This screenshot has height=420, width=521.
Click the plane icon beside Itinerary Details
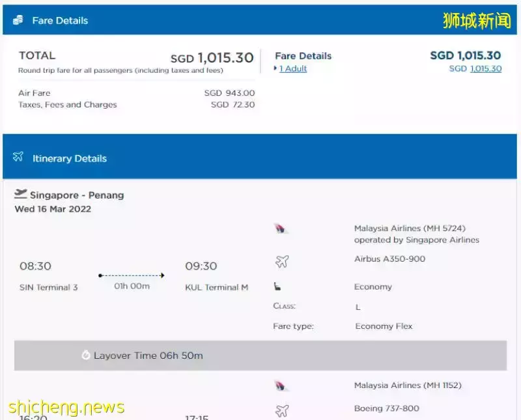point(18,158)
